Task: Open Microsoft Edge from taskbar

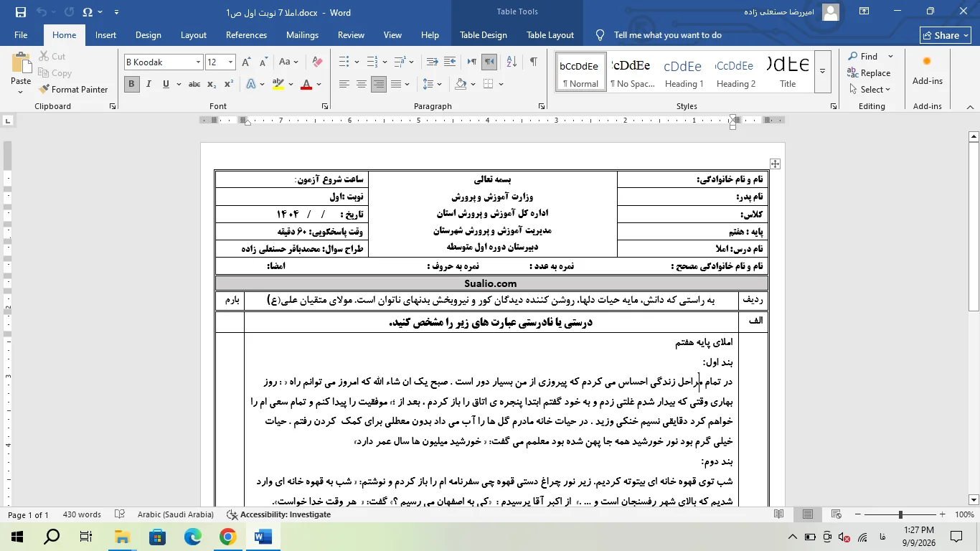Action: [x=193, y=537]
